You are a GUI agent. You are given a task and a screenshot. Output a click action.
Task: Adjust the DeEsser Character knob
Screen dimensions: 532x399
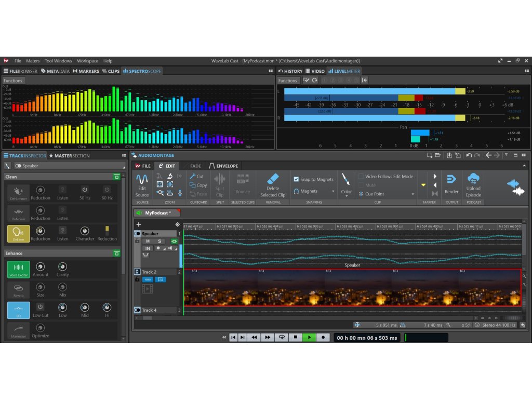[x=85, y=231]
